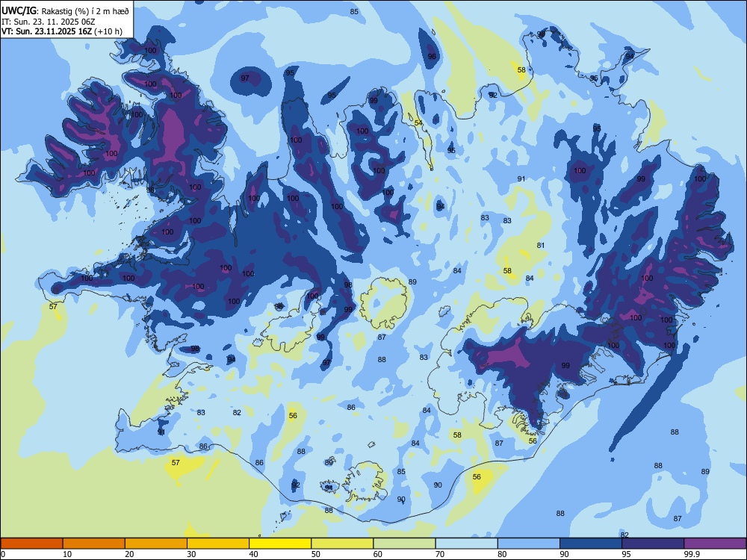747x560 pixels.
Task: Select the '80' tick label on the legend
Action: (x=503, y=554)
